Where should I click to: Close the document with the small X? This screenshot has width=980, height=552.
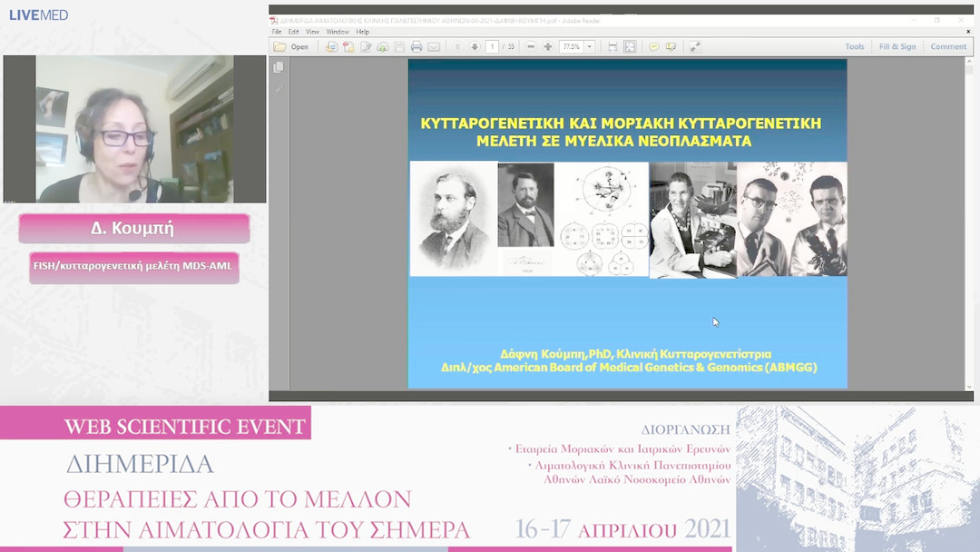coord(969,31)
